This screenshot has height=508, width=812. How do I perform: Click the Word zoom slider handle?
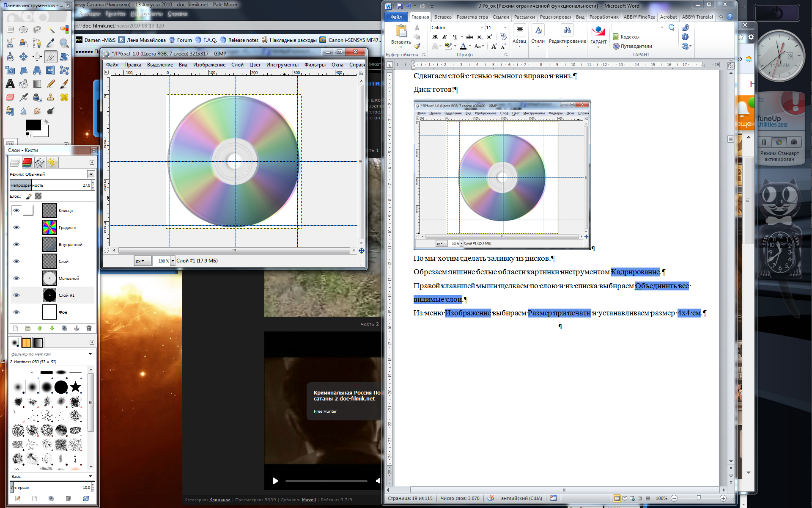point(699,498)
